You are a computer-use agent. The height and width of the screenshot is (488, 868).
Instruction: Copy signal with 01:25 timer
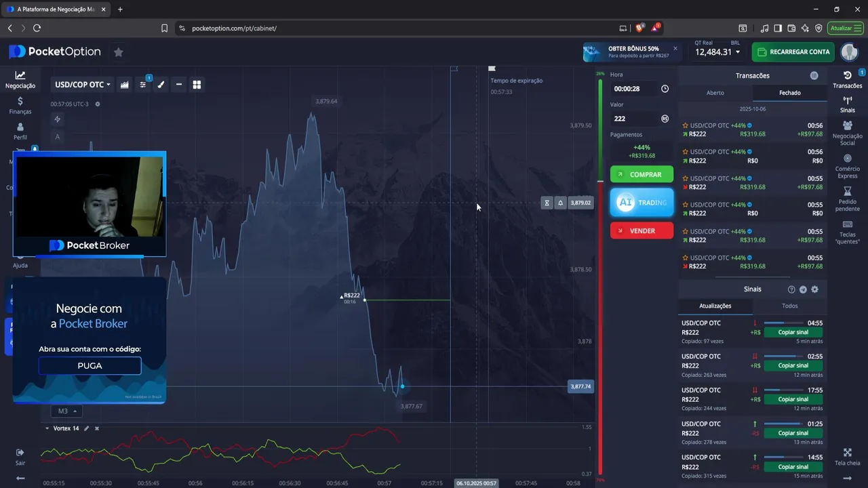793,432
